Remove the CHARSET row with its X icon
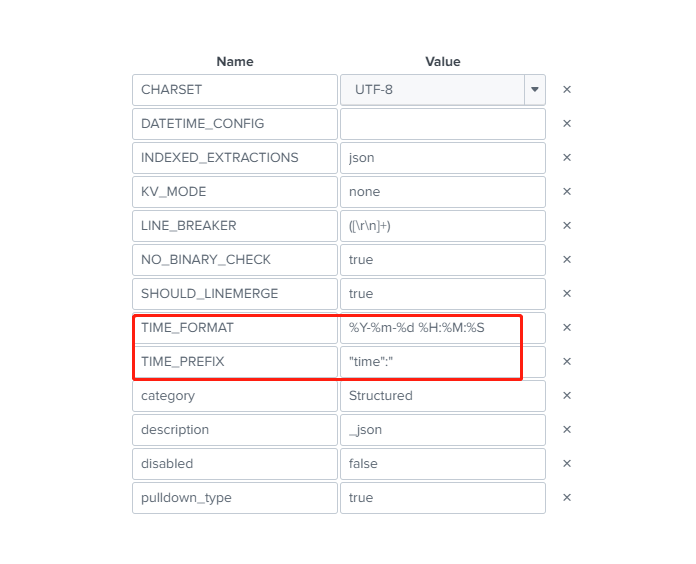This screenshot has height=564, width=696. [567, 90]
